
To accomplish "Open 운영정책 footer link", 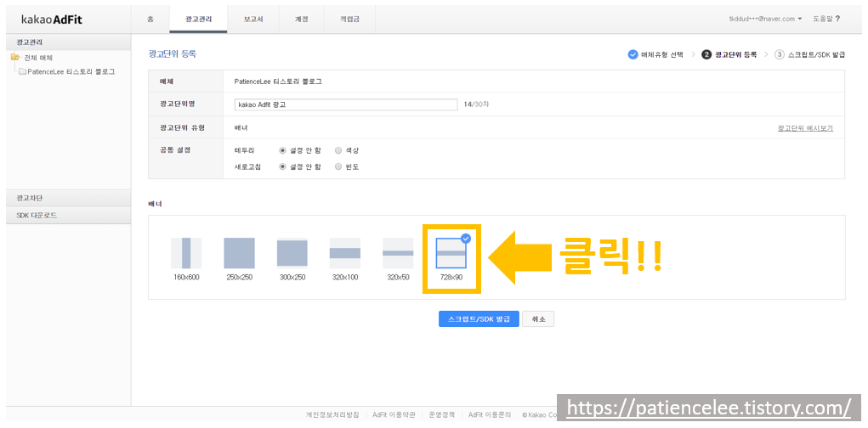I will pos(442,414).
